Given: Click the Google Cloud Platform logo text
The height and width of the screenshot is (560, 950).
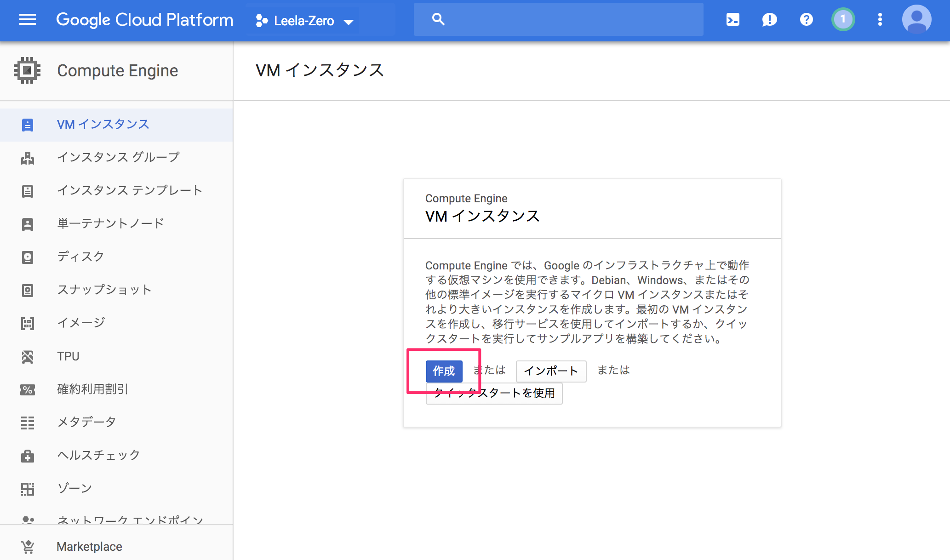Looking at the screenshot, I should coord(144,20).
